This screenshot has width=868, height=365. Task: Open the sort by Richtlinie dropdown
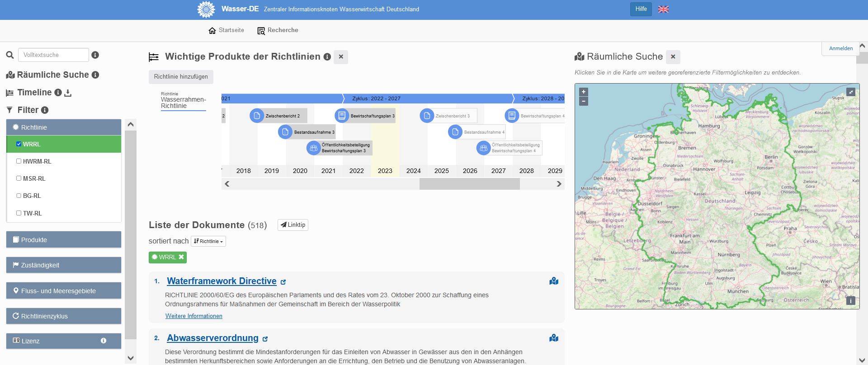tap(208, 241)
